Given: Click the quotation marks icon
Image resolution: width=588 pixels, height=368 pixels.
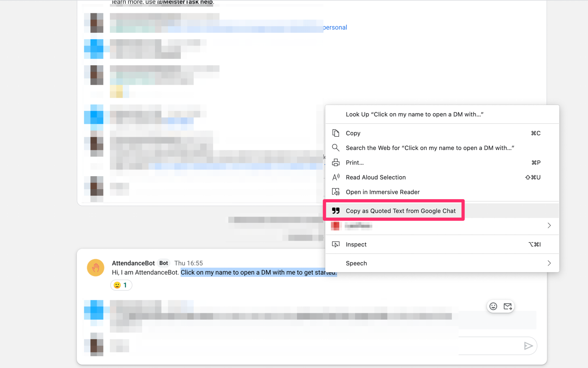Looking at the screenshot, I should (x=336, y=211).
